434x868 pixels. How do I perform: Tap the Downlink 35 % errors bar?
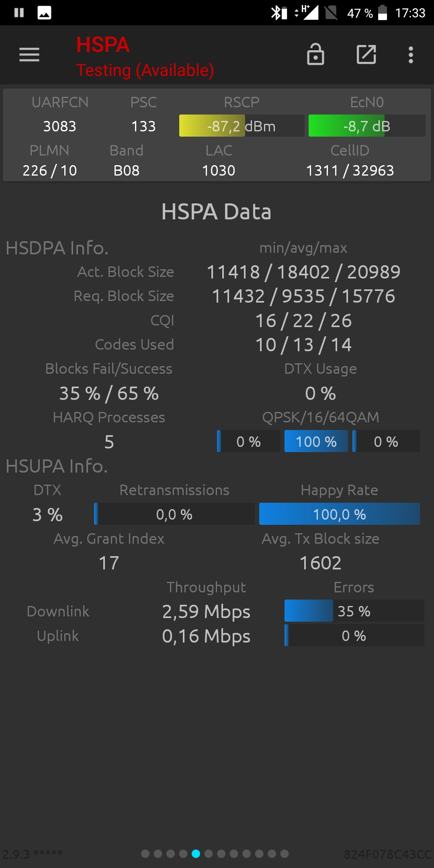(354, 611)
